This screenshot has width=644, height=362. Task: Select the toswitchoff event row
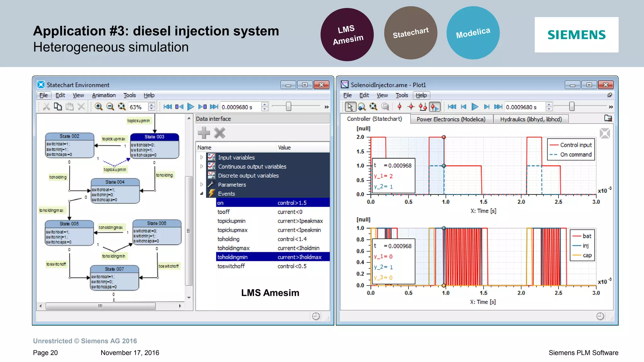pos(231,266)
